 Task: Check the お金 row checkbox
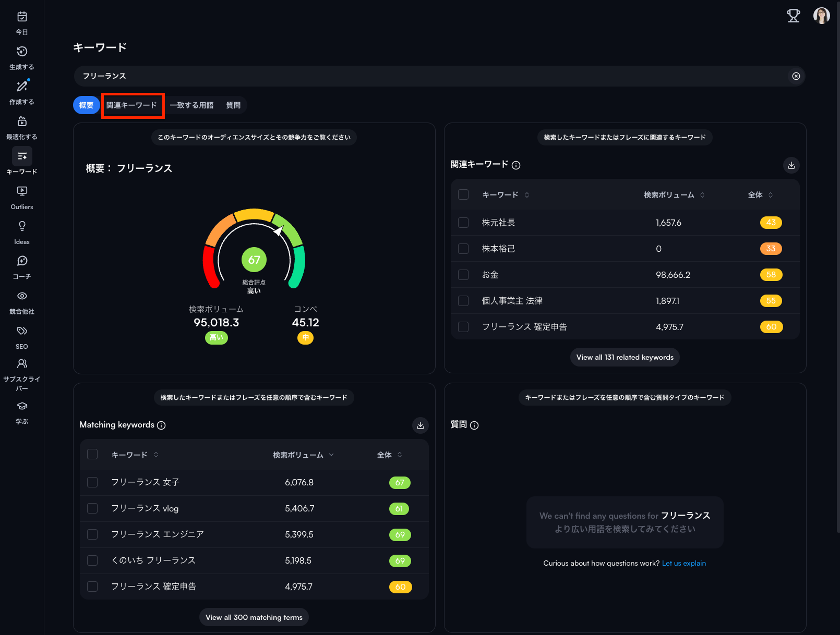coord(463,275)
